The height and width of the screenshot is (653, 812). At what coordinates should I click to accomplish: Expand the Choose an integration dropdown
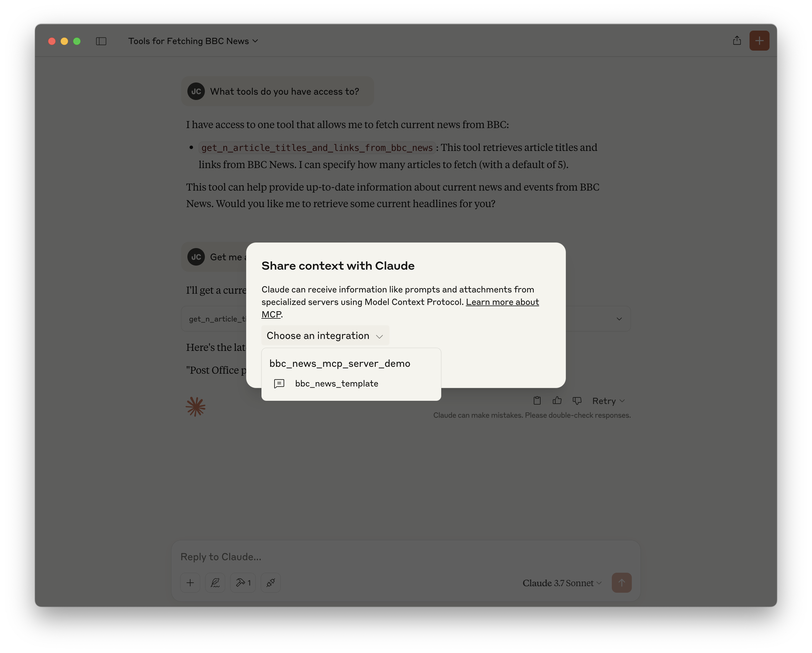point(325,336)
